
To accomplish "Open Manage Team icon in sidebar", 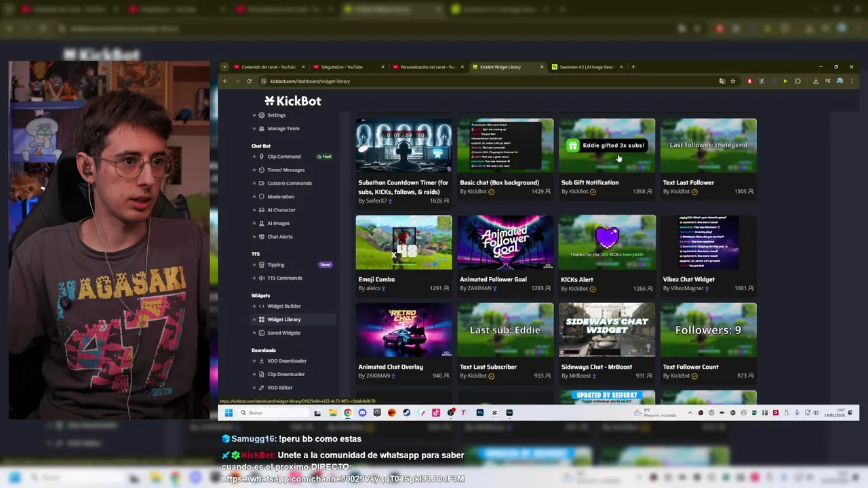I will coord(262,128).
